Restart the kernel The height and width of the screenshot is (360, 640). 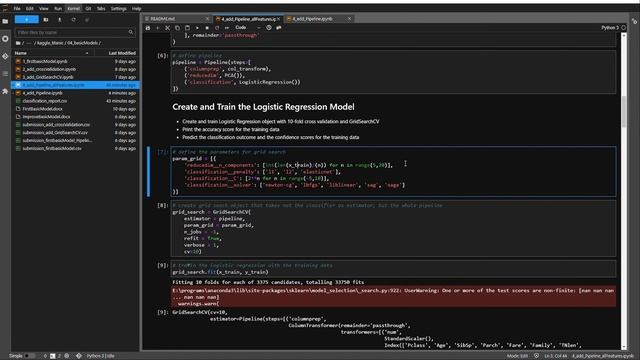tap(217, 28)
